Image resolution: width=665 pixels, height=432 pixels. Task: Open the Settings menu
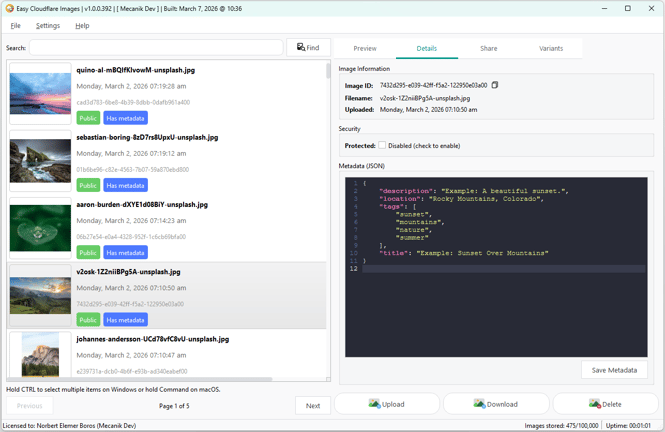pyautogui.click(x=48, y=25)
